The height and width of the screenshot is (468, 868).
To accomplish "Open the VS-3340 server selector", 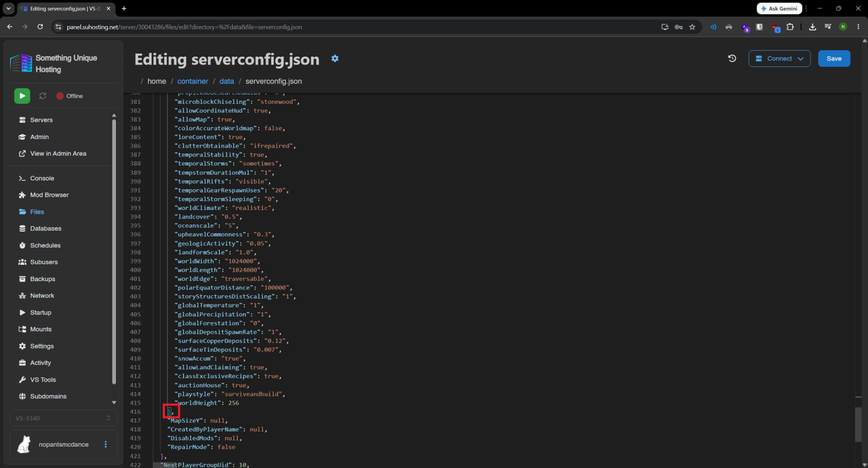I will [x=64, y=418].
